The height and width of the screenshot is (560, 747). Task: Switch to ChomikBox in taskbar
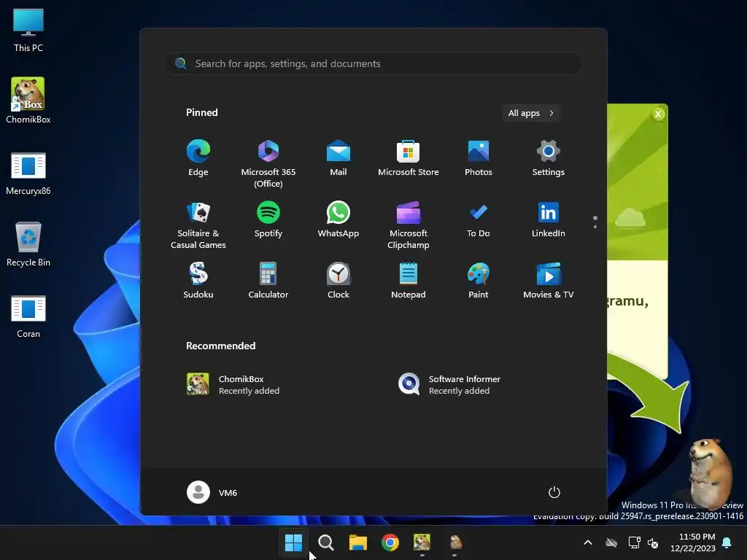point(422,542)
